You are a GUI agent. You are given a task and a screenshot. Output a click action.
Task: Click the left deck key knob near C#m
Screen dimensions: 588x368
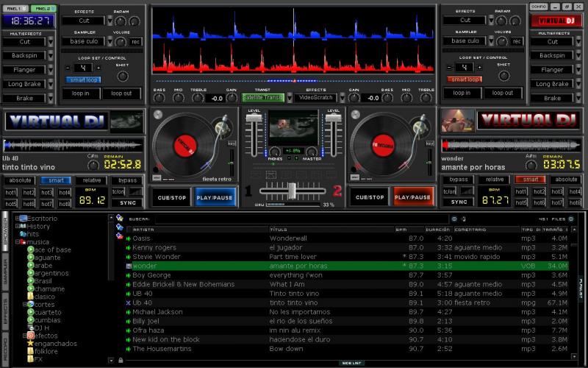(x=93, y=165)
